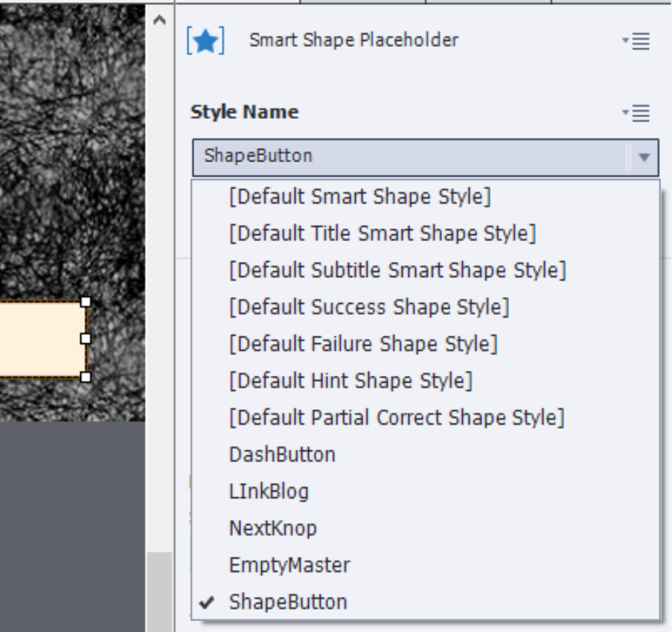This screenshot has height=632, width=672.
Task: Click the ShapeButton style name field
Action: 409,157
